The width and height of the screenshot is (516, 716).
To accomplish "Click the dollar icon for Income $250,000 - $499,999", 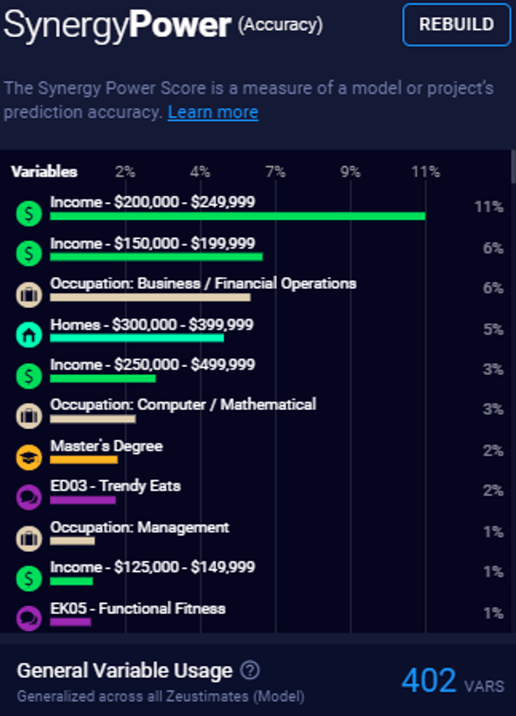I will coord(29,375).
